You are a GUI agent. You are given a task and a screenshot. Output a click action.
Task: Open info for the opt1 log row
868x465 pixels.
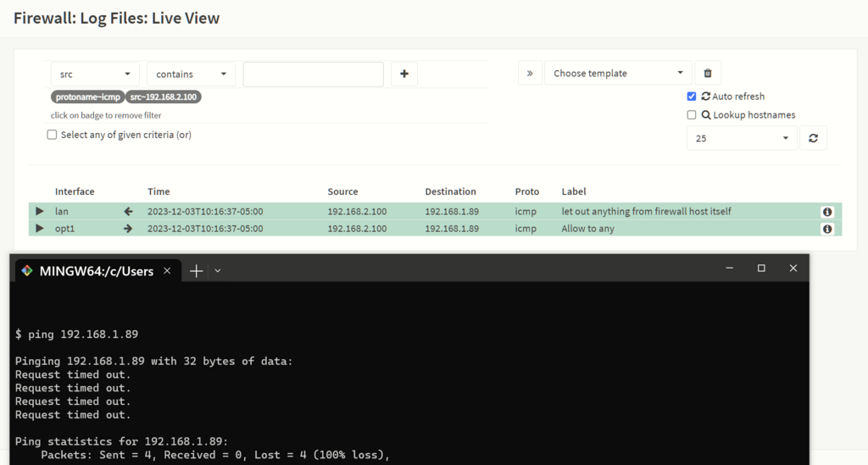(827, 229)
